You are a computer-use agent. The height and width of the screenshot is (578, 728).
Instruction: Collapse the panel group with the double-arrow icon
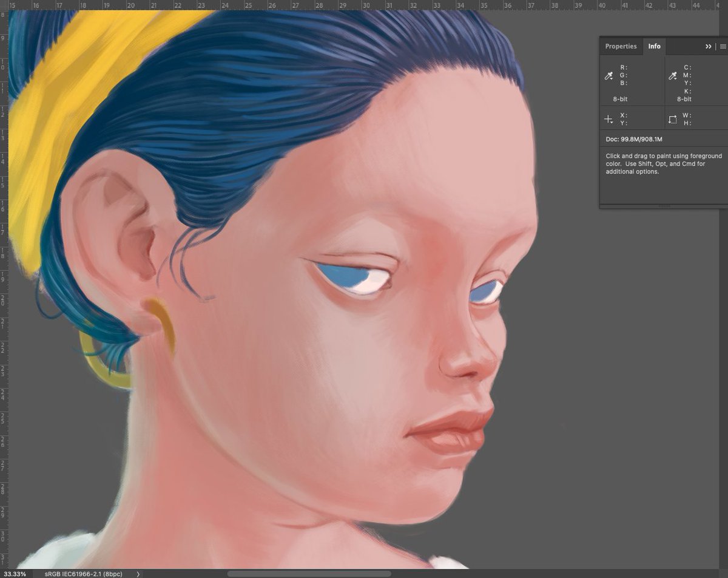(x=709, y=46)
